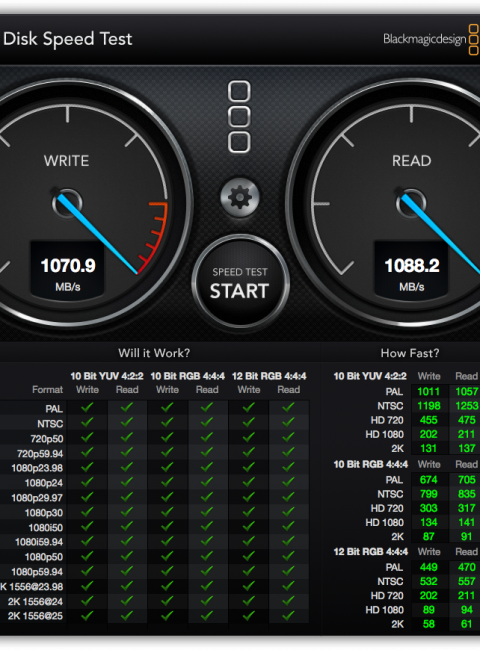Click the Will it Work? heading
This screenshot has width=480, height=650.
coord(154,353)
